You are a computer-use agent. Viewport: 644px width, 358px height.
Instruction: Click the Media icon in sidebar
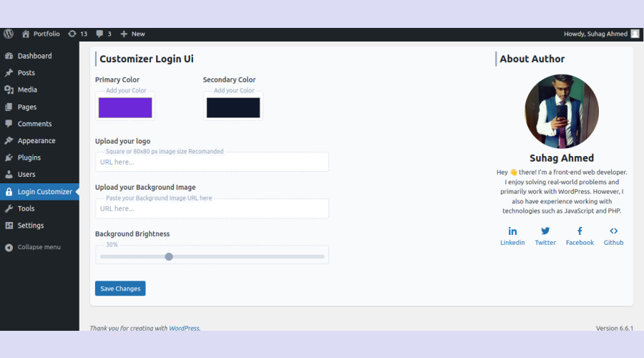pos(9,89)
